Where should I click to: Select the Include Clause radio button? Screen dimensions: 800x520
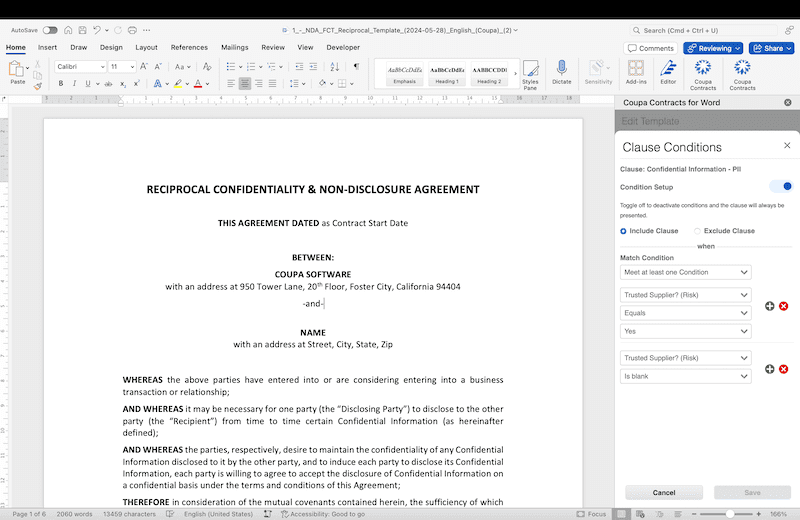point(623,231)
